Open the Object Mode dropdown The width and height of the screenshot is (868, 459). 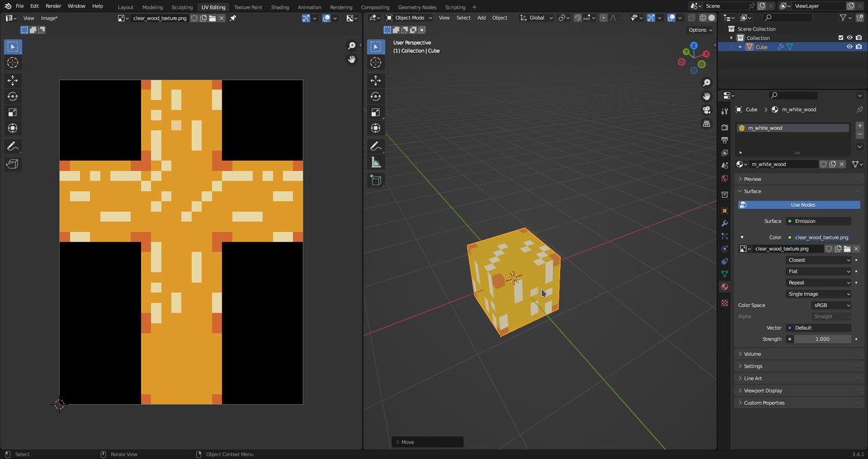409,18
